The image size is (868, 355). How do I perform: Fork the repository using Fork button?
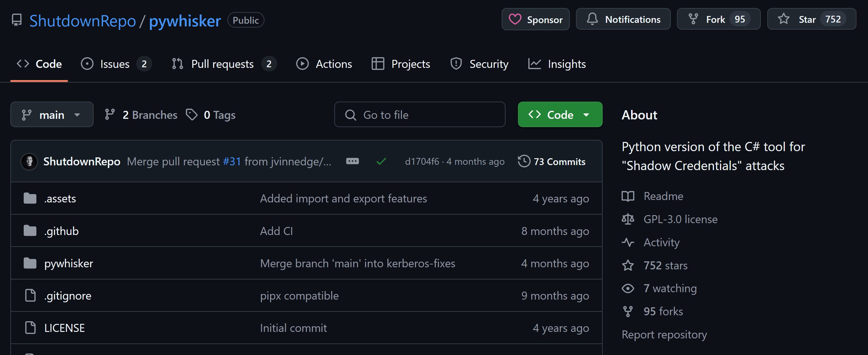tap(718, 20)
